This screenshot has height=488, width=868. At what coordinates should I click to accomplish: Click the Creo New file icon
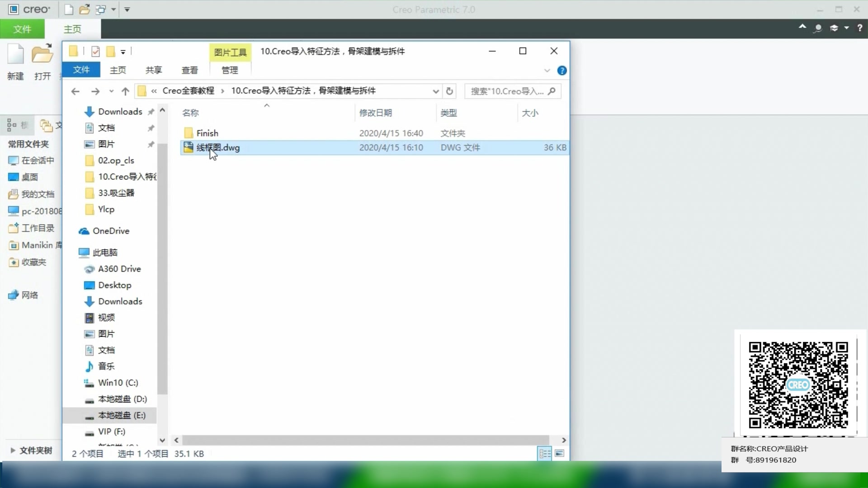(15, 54)
